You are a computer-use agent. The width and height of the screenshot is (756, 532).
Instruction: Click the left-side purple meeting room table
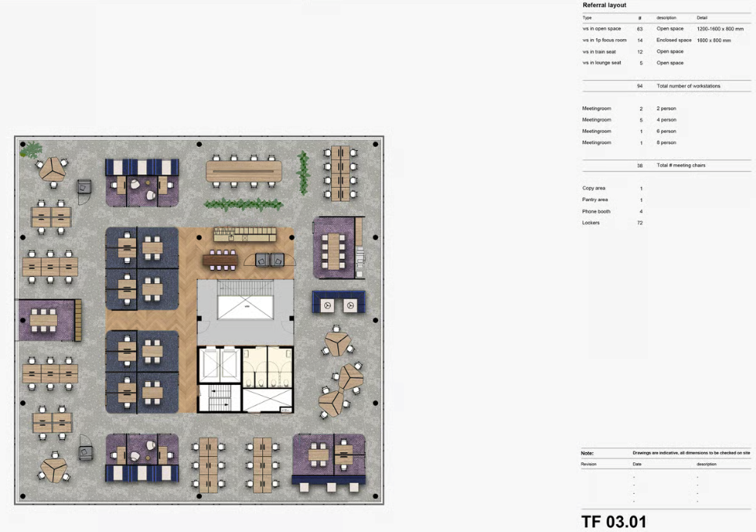44,319
